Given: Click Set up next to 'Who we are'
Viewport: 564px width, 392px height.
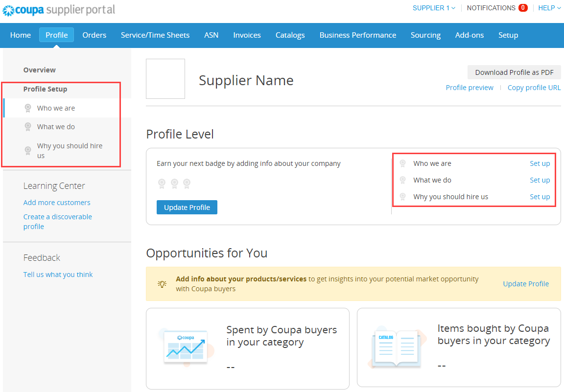Looking at the screenshot, I should [x=540, y=163].
